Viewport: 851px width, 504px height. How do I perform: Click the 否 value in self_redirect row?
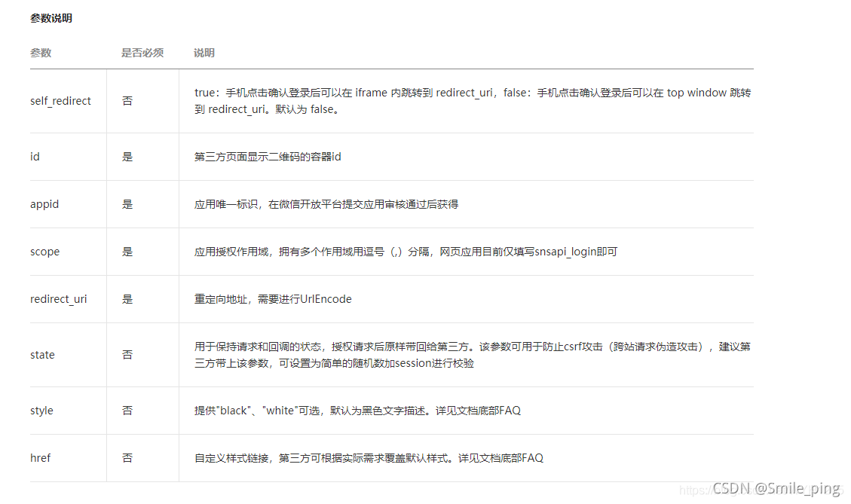point(127,101)
